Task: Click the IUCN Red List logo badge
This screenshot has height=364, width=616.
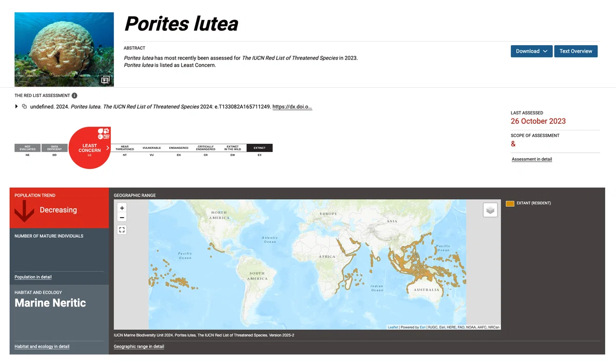Action: (104, 133)
